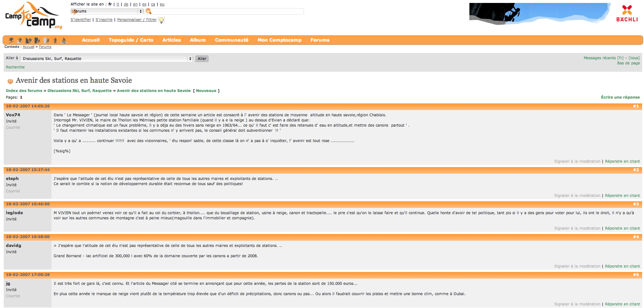Viewport: 644px width, 308px height.
Task: Open the Bächli banner advertisement
Action: pos(555,14)
